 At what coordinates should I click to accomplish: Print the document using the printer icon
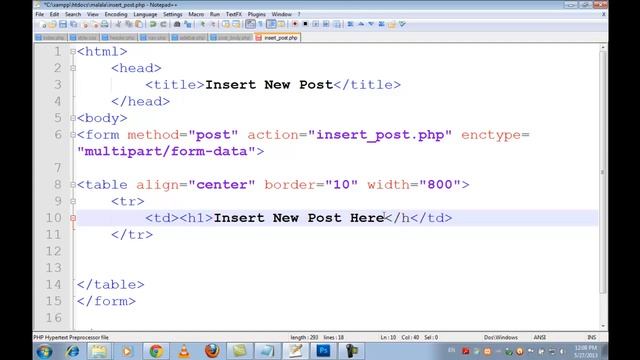coord(105,24)
